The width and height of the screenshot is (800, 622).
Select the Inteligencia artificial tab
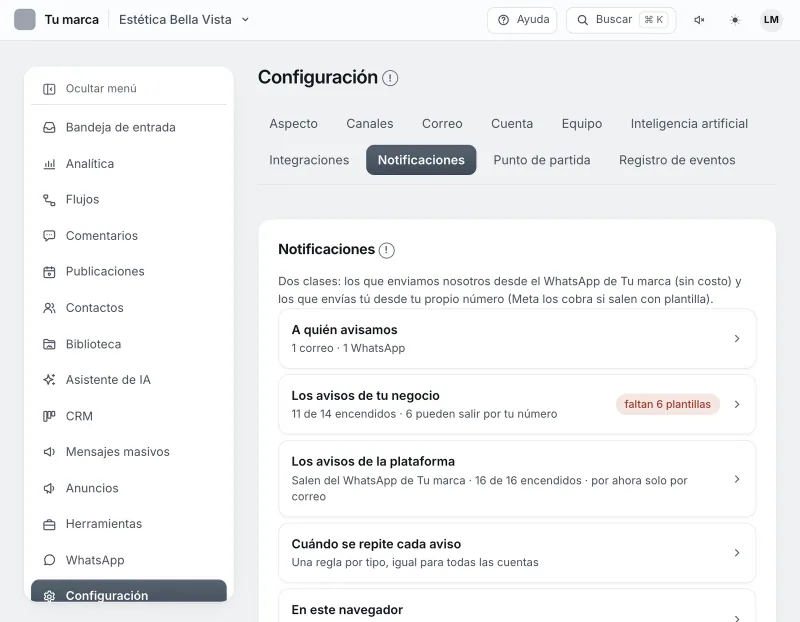coord(689,124)
